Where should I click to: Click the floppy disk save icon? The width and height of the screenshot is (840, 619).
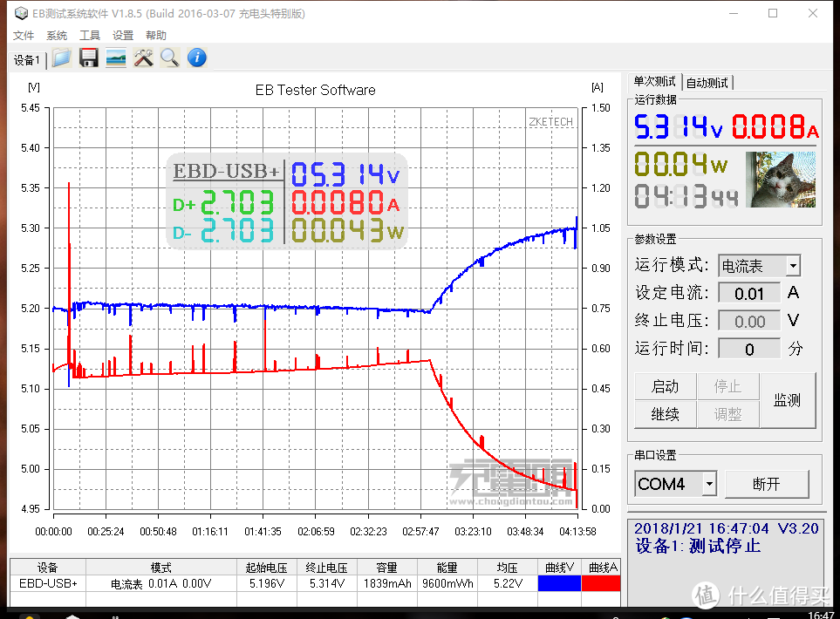pyautogui.click(x=88, y=58)
